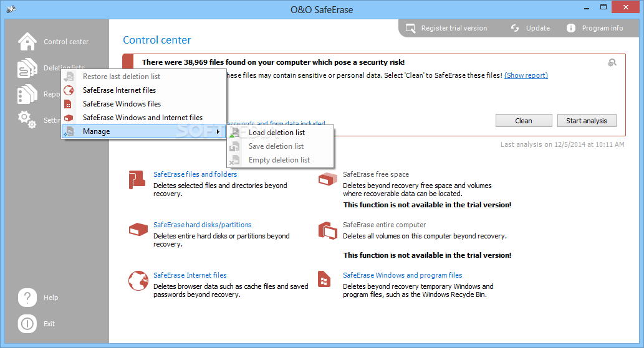Click the Update refresh arrows icon
Image resolution: width=644 pixels, height=348 pixels.
coord(515,28)
